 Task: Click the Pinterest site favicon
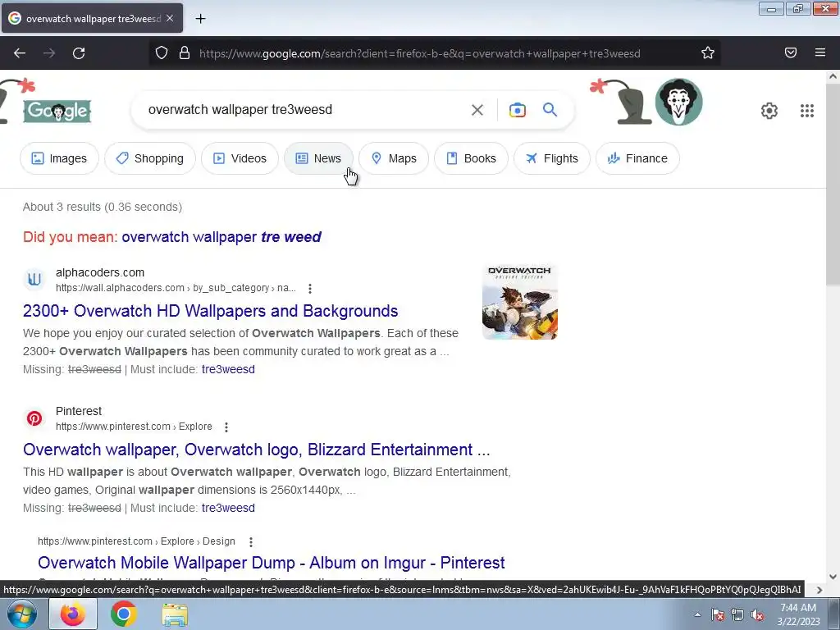(x=34, y=418)
